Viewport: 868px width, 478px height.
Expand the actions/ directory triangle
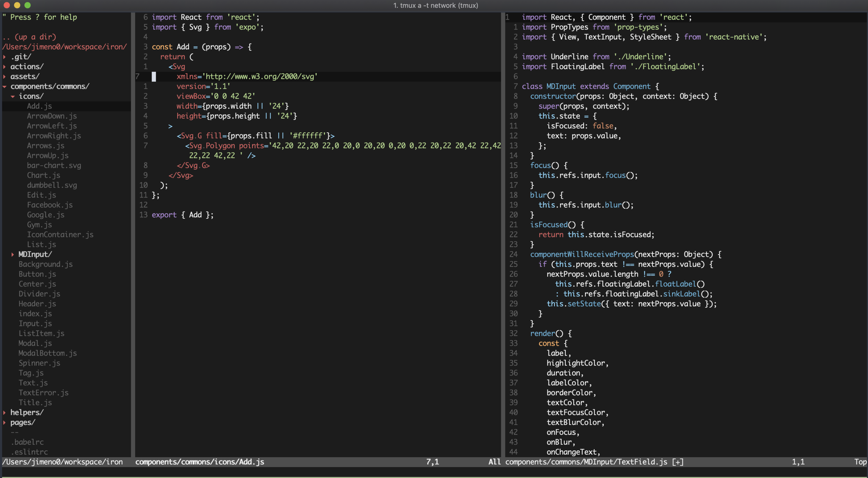point(5,67)
